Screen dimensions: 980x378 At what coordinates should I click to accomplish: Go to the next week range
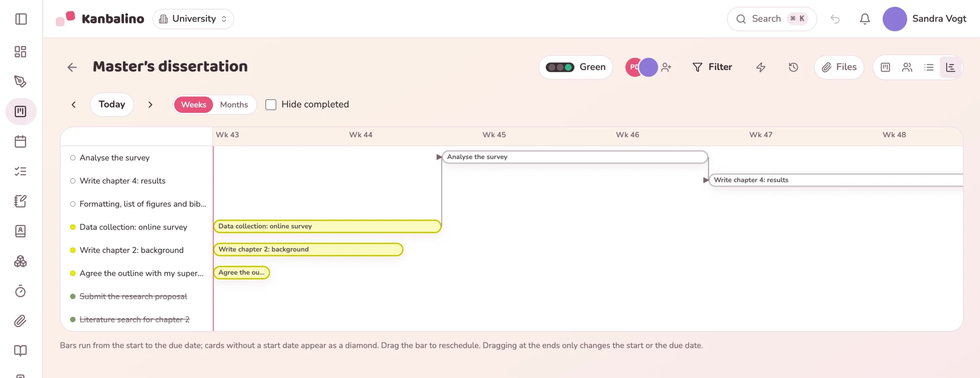click(x=150, y=104)
